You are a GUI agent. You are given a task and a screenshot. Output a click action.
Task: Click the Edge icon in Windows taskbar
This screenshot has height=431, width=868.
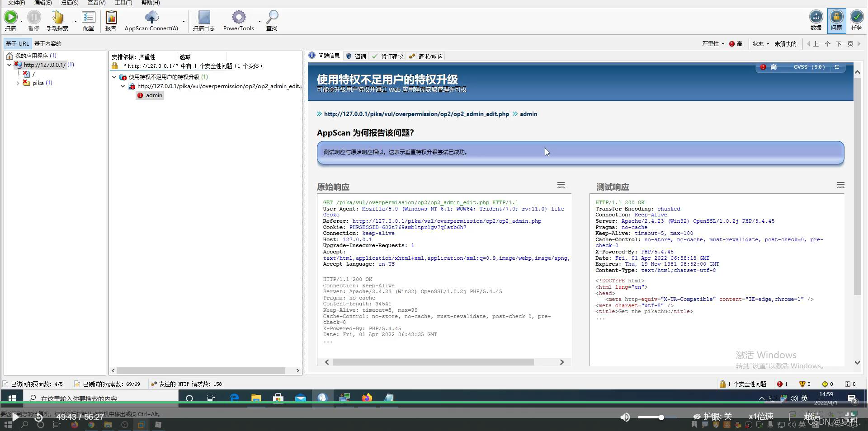[x=234, y=398]
